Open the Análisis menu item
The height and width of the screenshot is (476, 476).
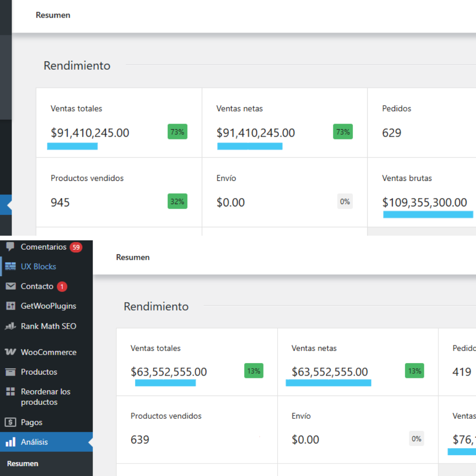34,442
